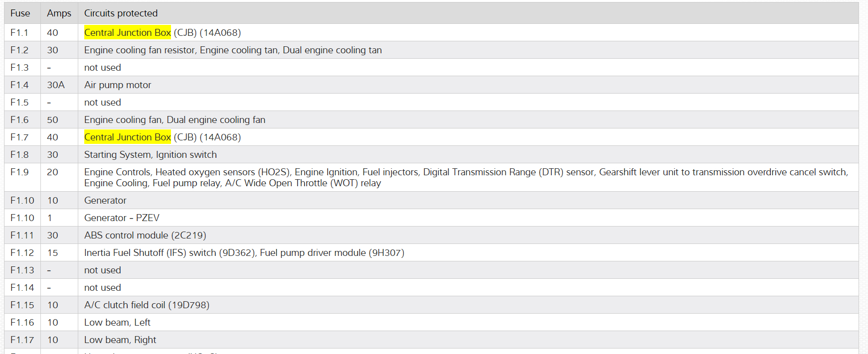Click the A/C clutch field coil entry
The height and width of the screenshot is (354, 868).
(147, 305)
